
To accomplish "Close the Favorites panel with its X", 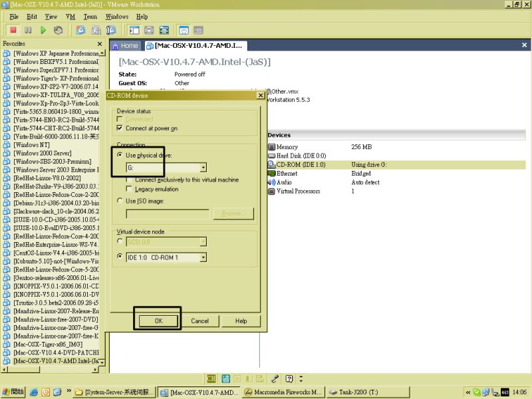I will click(99, 44).
